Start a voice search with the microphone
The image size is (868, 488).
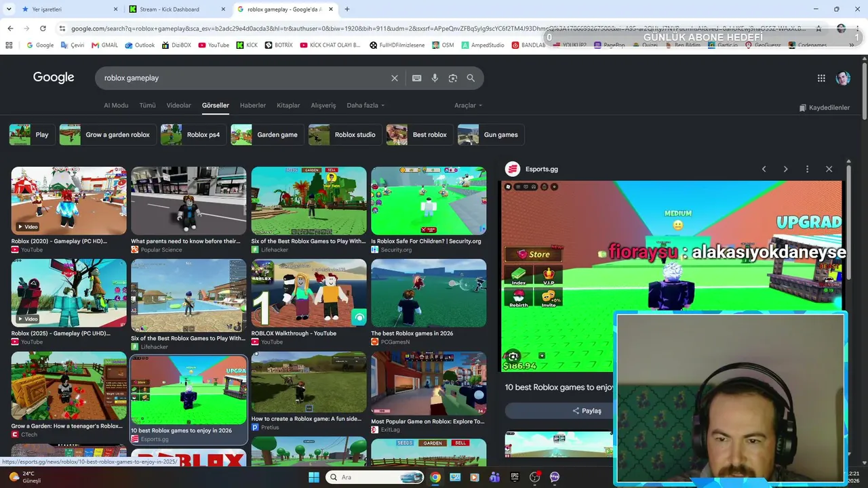435,78
